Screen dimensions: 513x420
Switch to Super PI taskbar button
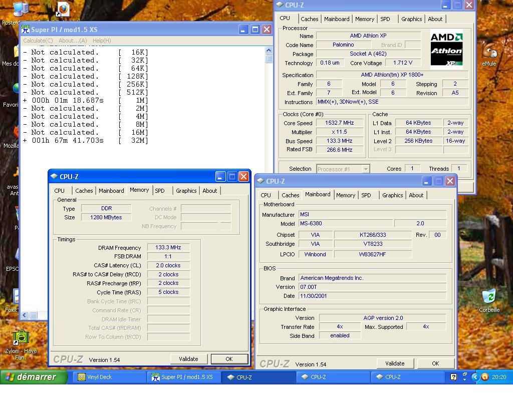point(183,377)
